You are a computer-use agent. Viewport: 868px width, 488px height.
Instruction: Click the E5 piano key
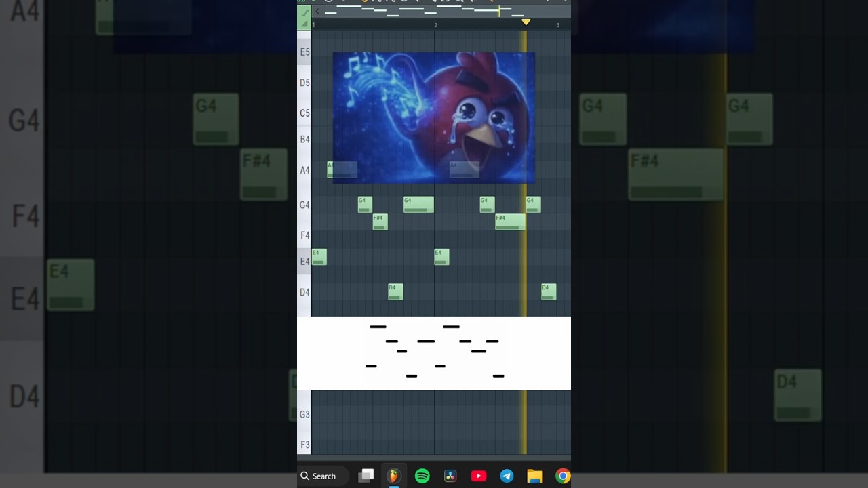pos(304,52)
